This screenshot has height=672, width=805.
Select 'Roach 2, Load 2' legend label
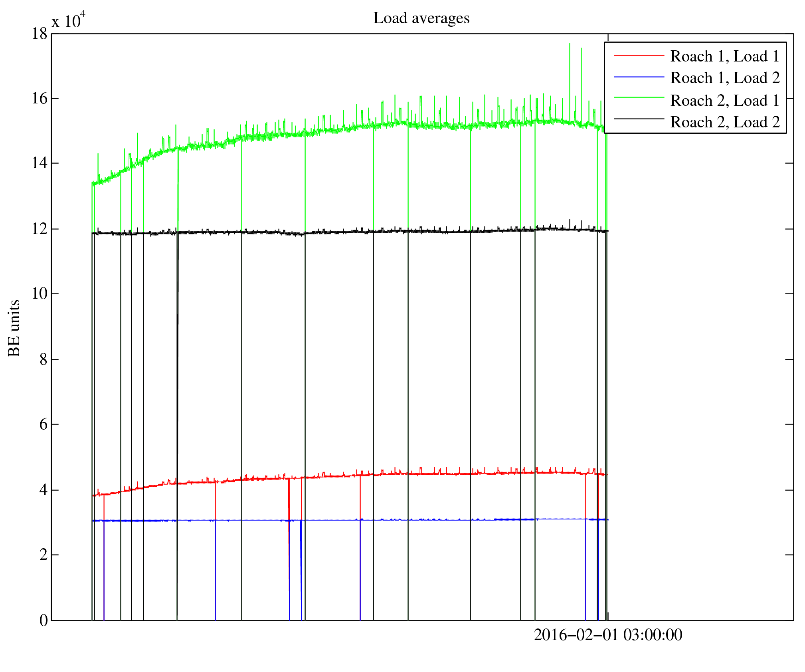[724, 122]
